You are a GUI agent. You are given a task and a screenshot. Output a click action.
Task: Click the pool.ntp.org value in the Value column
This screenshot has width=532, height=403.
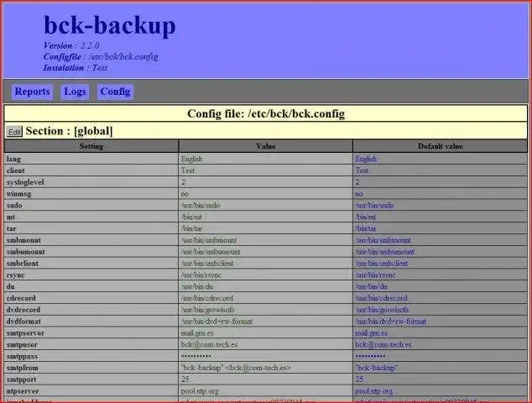click(200, 391)
